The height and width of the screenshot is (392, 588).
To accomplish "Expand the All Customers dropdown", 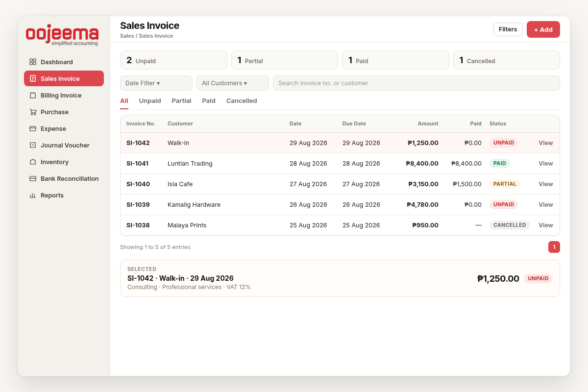I will (233, 83).
